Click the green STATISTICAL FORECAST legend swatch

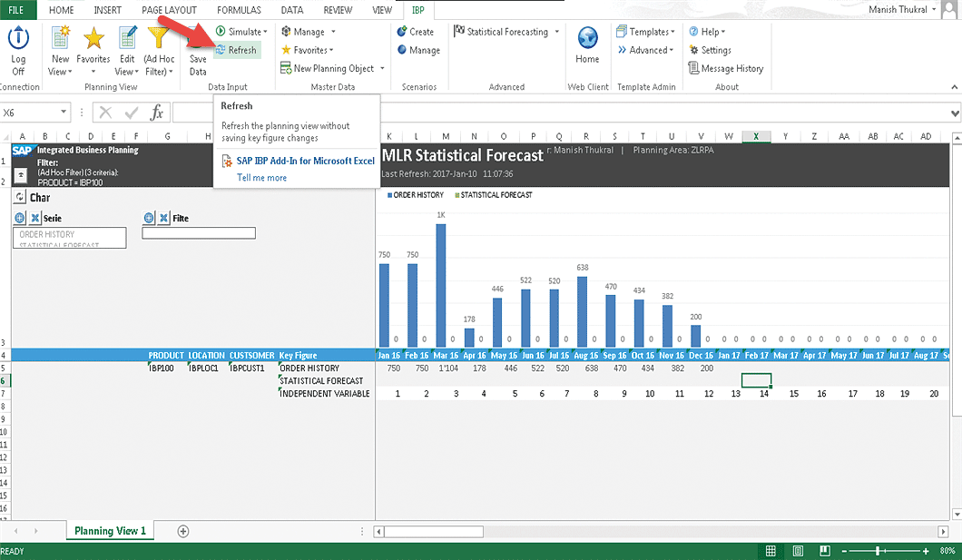pos(457,195)
